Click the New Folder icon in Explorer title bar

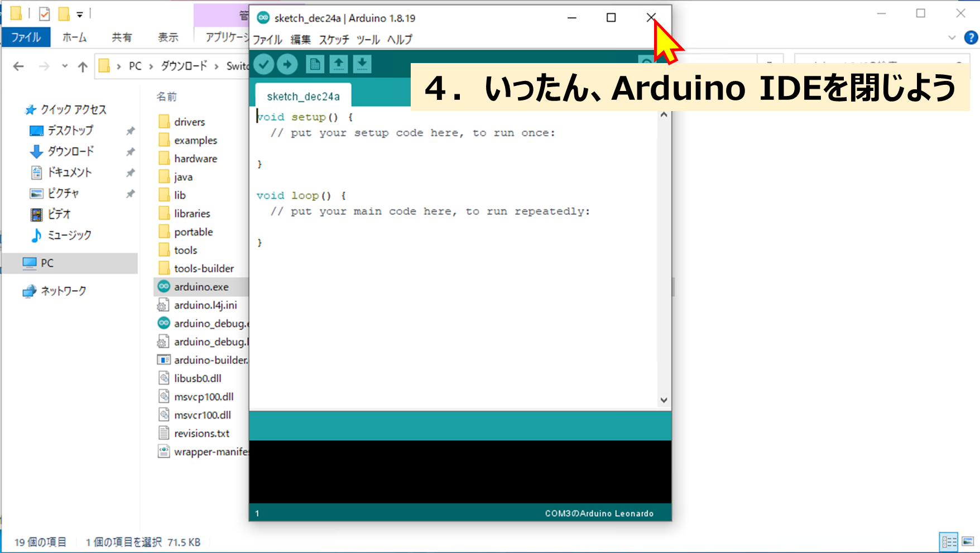(64, 13)
